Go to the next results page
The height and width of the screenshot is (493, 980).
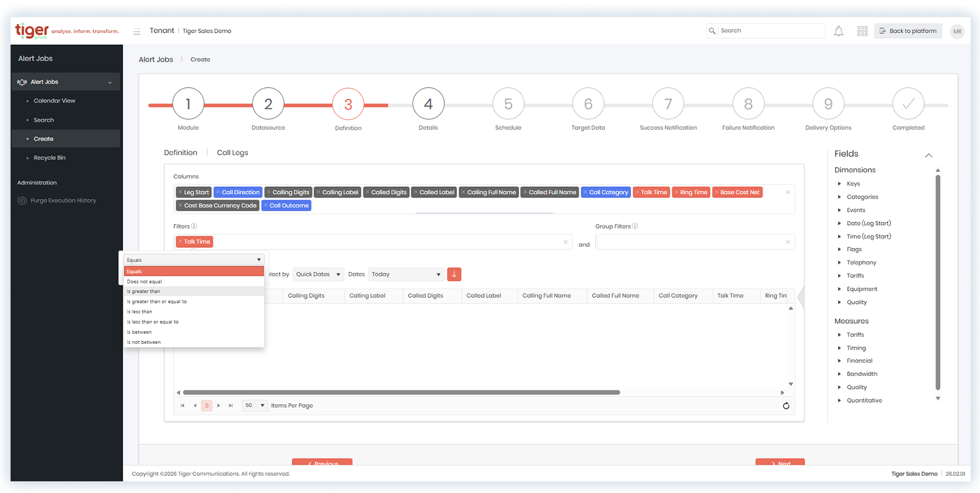point(219,406)
